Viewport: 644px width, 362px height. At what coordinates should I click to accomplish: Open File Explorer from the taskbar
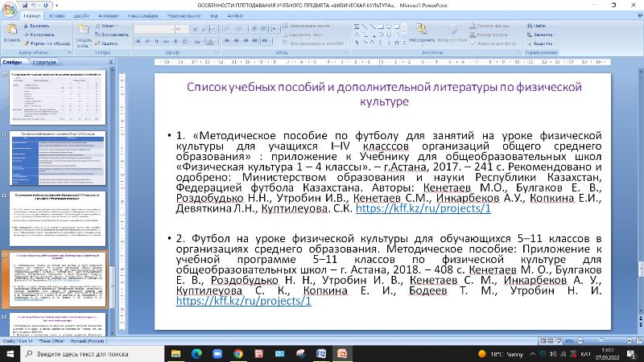175,353
